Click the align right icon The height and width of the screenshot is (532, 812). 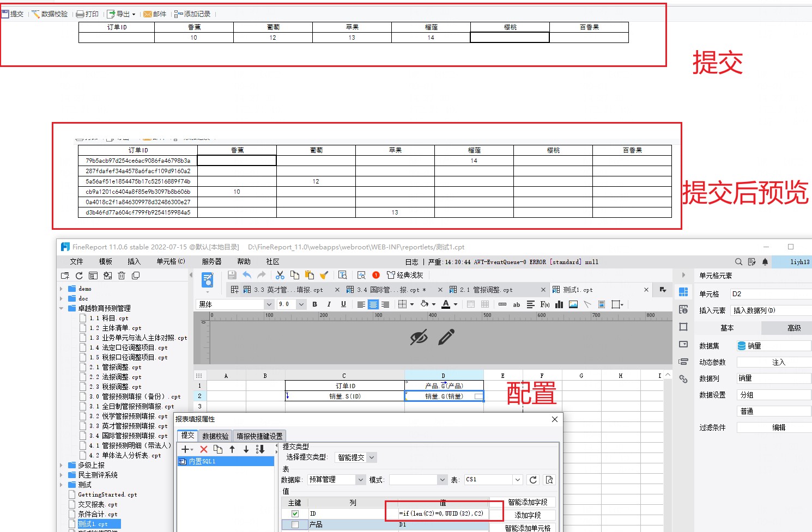point(385,304)
